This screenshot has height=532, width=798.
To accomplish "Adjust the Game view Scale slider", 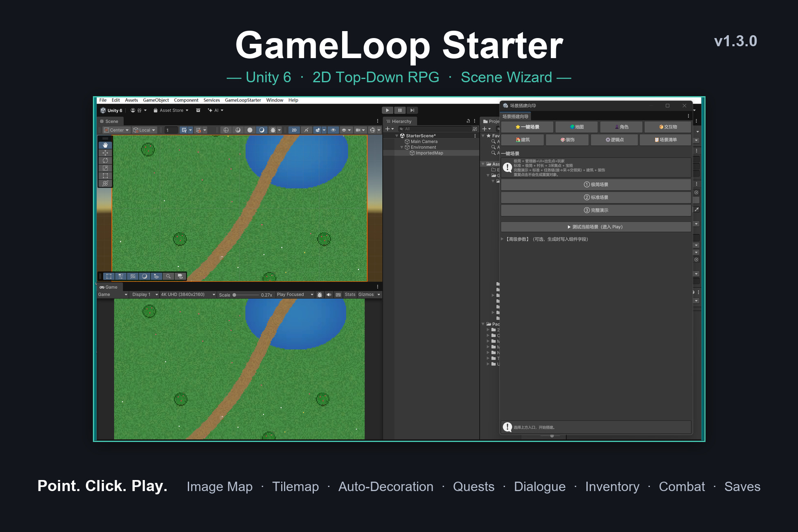I will [x=246, y=295].
